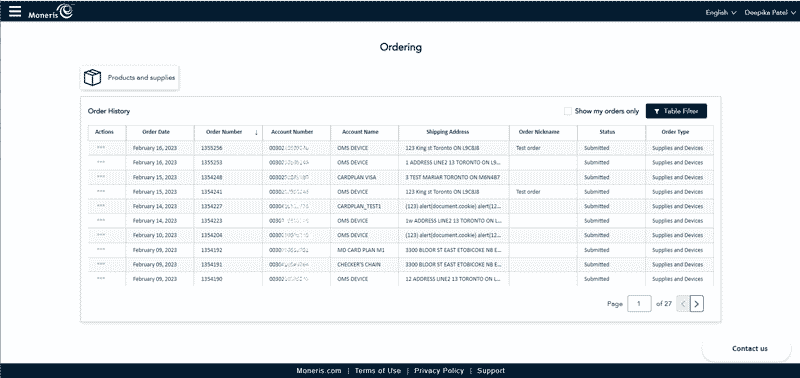Click the Order History heading
The height and width of the screenshot is (378, 800).
point(109,111)
